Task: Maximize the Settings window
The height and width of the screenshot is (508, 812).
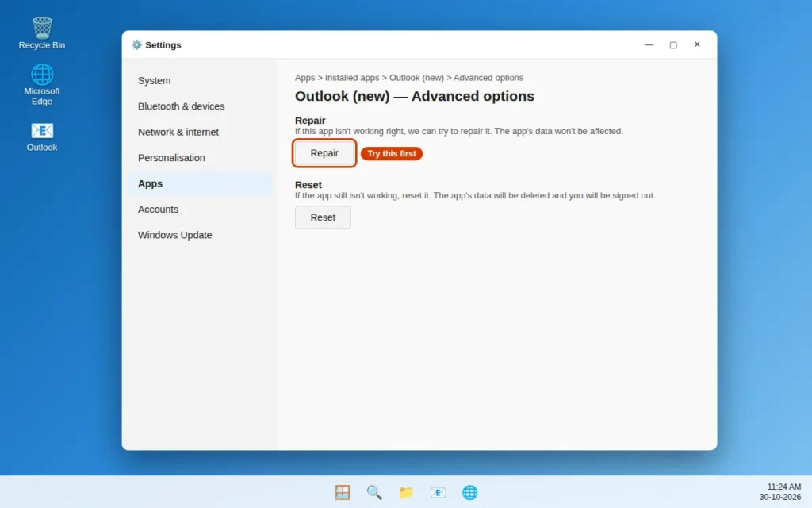Action: pos(673,45)
